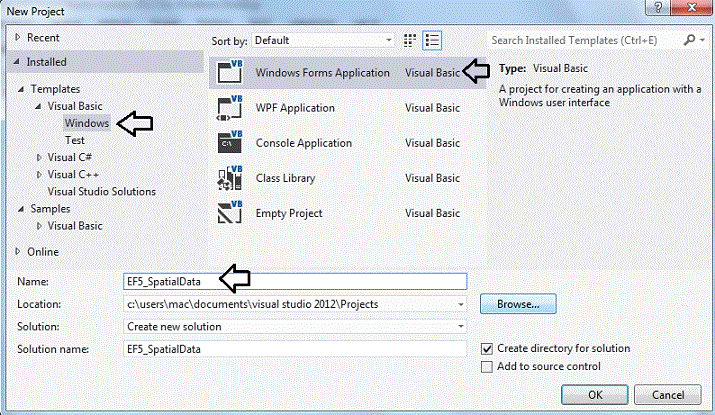The image size is (715, 415).
Task: Select the Console Application template icon
Action: click(230, 142)
